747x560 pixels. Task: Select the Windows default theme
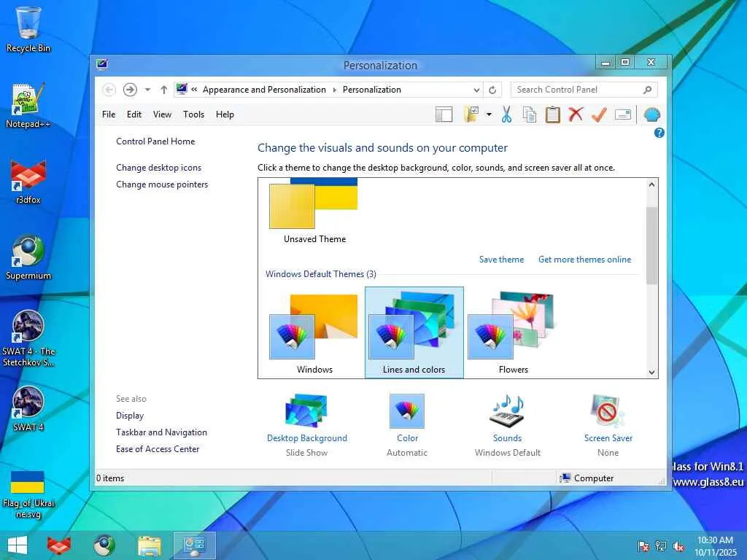tap(314, 332)
